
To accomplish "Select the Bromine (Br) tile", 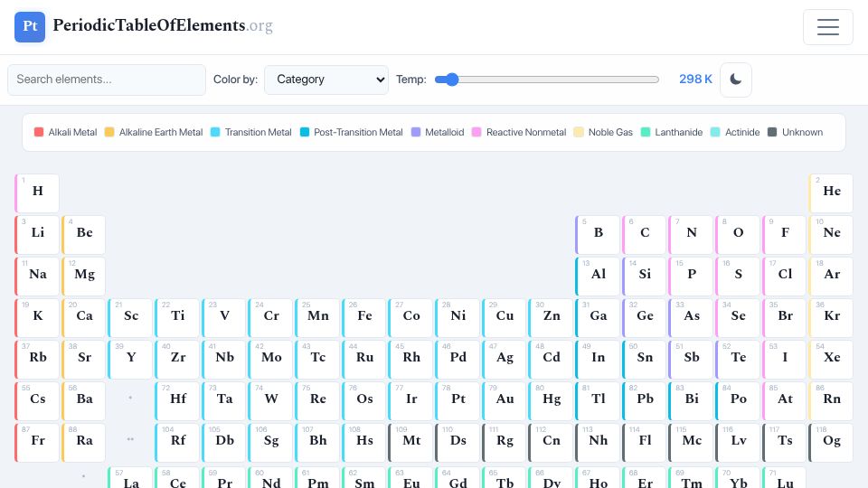I will [785, 318].
